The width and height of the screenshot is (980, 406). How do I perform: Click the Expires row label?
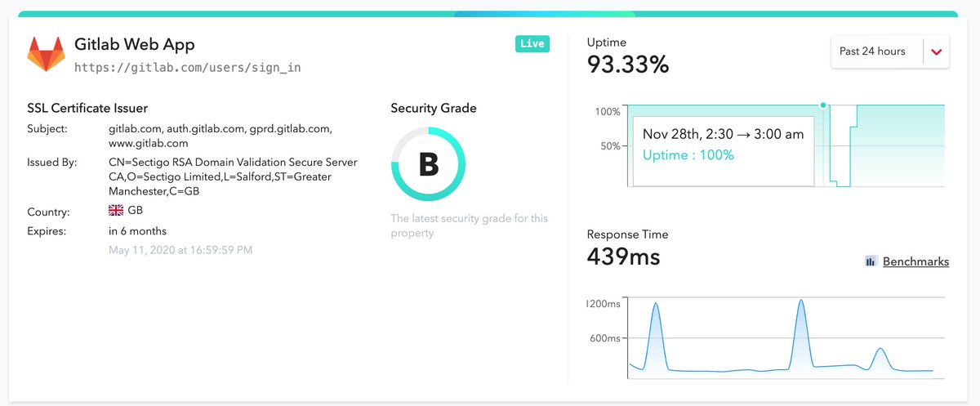point(47,231)
